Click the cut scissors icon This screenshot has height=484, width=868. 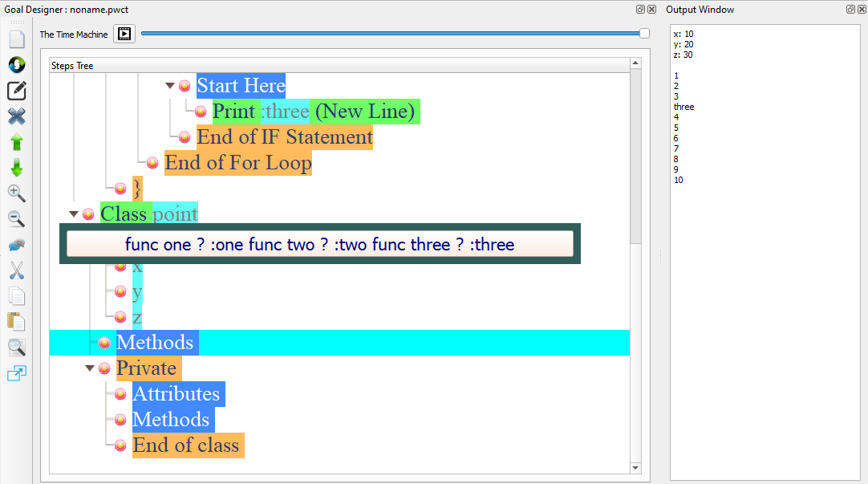click(x=16, y=270)
